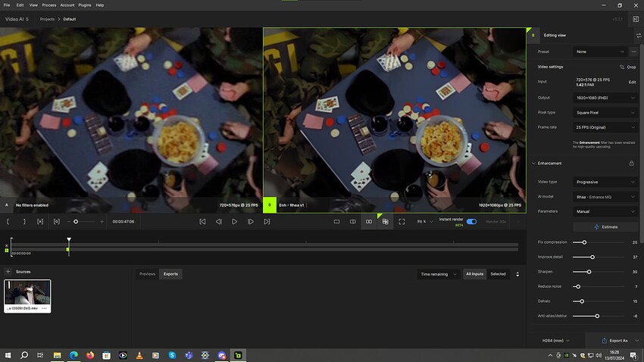Switch export filter to Selected
Viewport: 644px width, 362px height.
[x=498, y=274]
